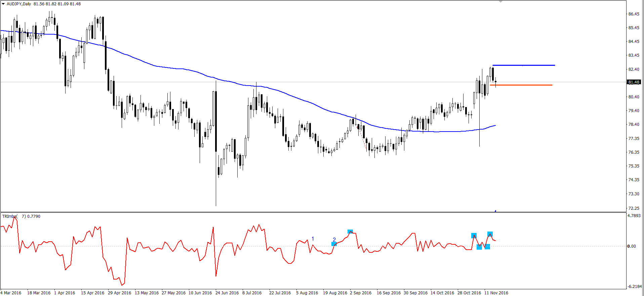Open the small triangle menu beside AUDJPY,Daily

[x=3, y=4]
